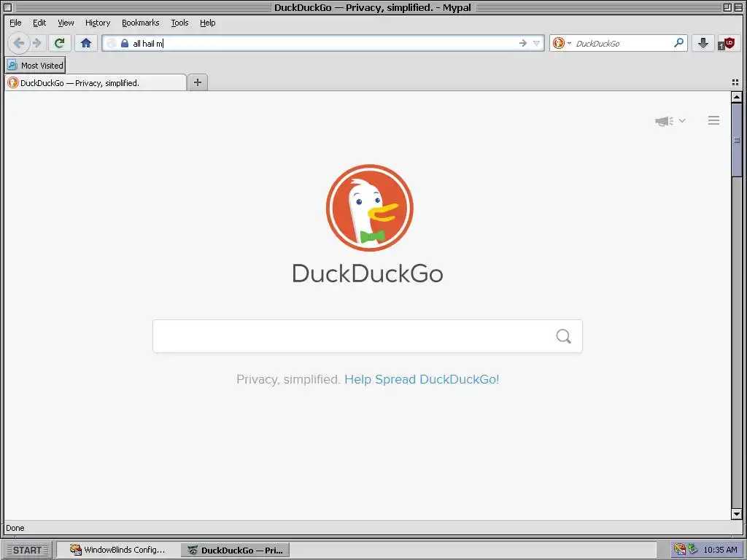Screen dimensions: 747x560
Task: Click the second system tray icon
Action: pos(693,550)
